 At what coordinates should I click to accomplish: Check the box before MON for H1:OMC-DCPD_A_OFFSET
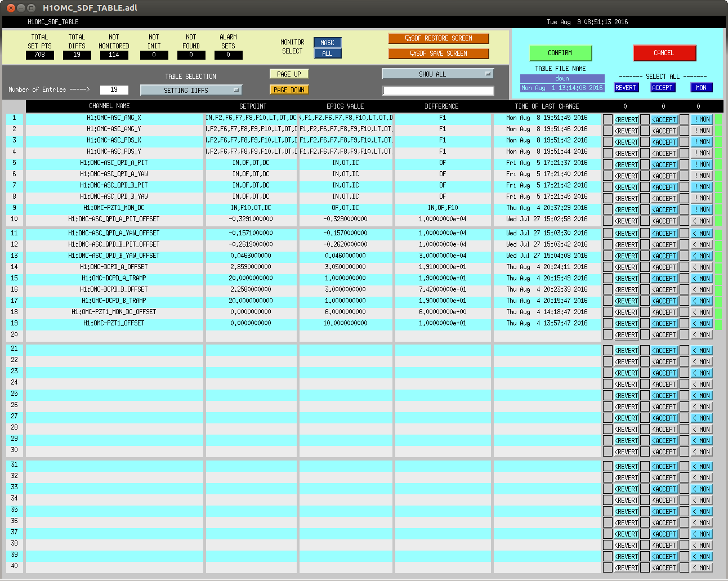pos(684,267)
